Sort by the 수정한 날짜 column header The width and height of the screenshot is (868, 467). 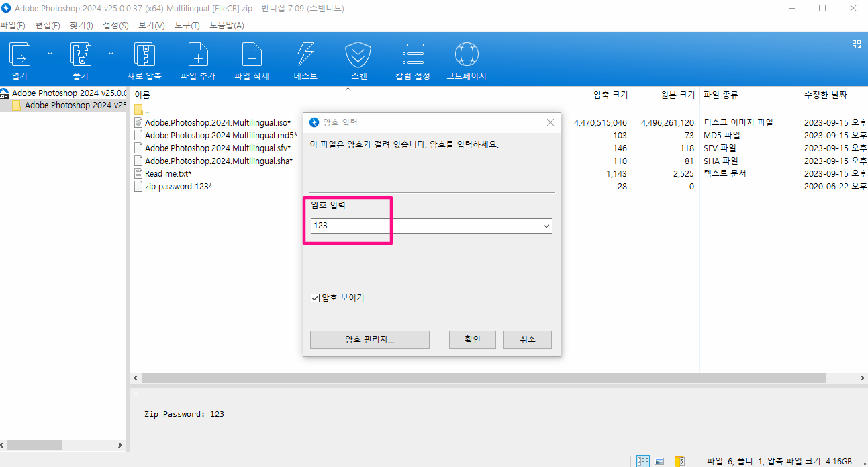point(826,95)
